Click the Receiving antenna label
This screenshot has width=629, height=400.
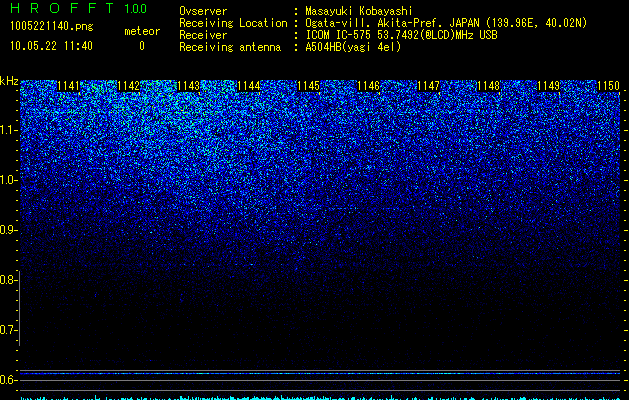[230, 47]
